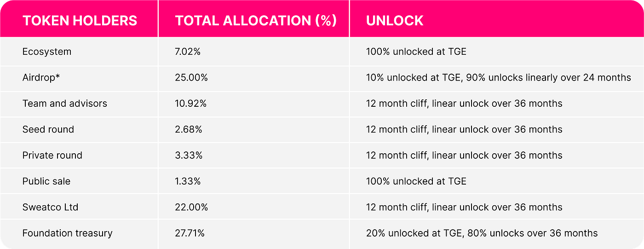Click the Airdrop* token holder cell
This screenshot has width=644, height=249.
pos(41,78)
